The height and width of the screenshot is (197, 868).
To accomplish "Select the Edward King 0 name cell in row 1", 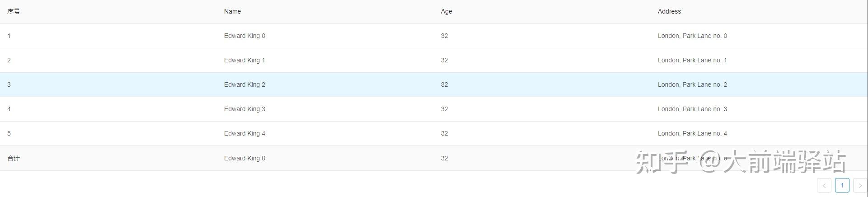I will pyautogui.click(x=244, y=36).
